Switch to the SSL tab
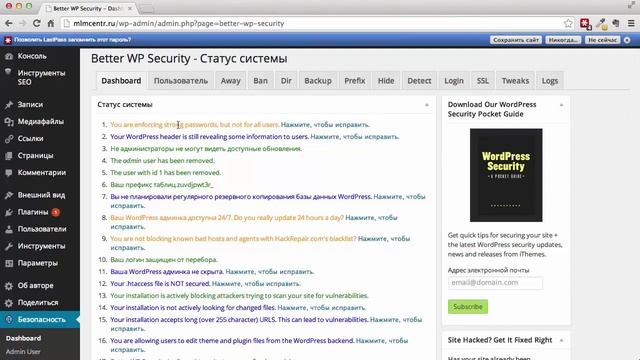This screenshot has height=360, width=640. tap(483, 81)
